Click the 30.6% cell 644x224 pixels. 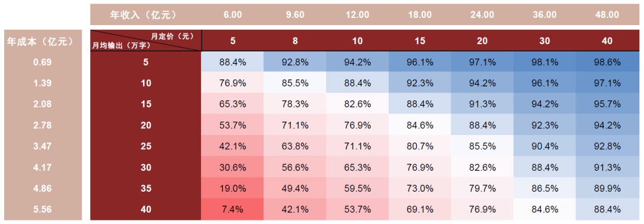point(233,168)
